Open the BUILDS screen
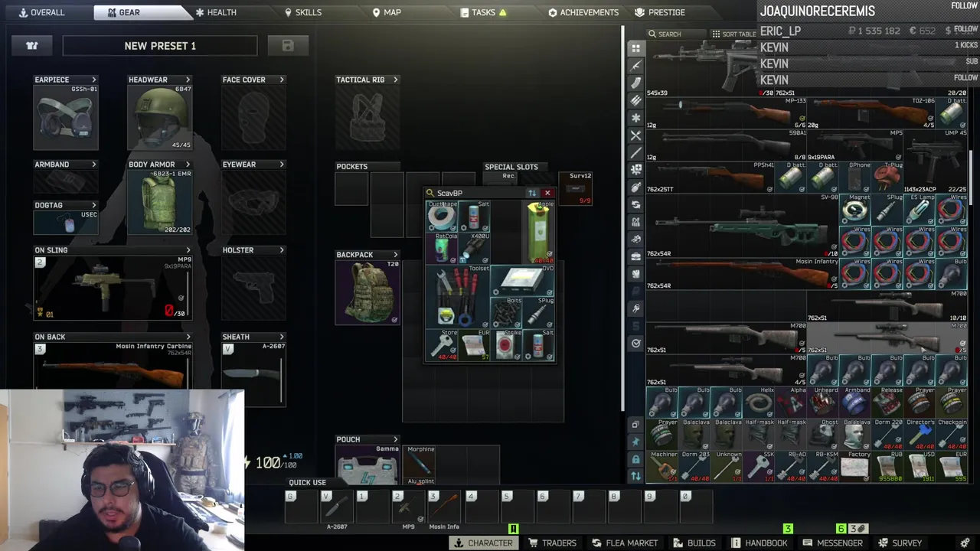980x551 pixels. click(695, 543)
